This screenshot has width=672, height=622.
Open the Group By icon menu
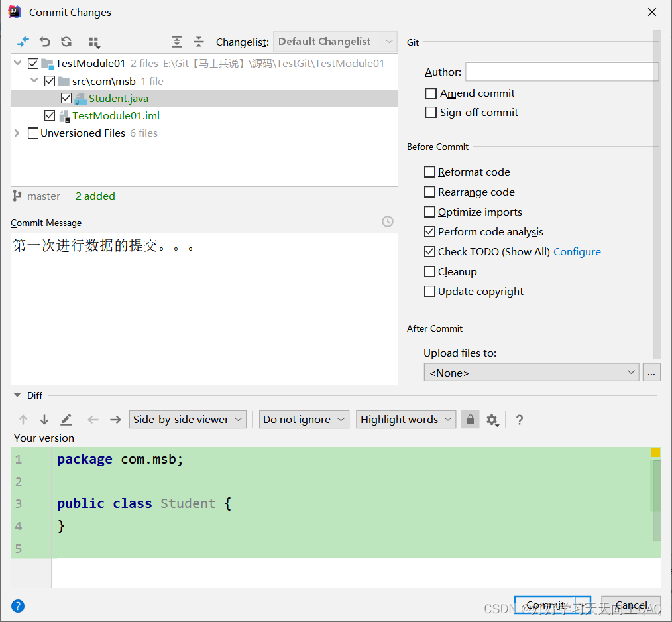coord(94,42)
